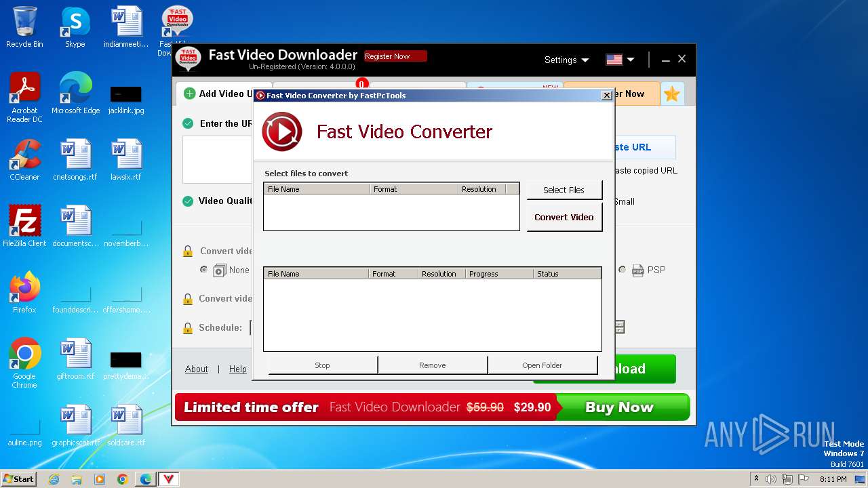868x488 pixels.
Task: Open the Settings dropdown menu
Action: click(566, 60)
